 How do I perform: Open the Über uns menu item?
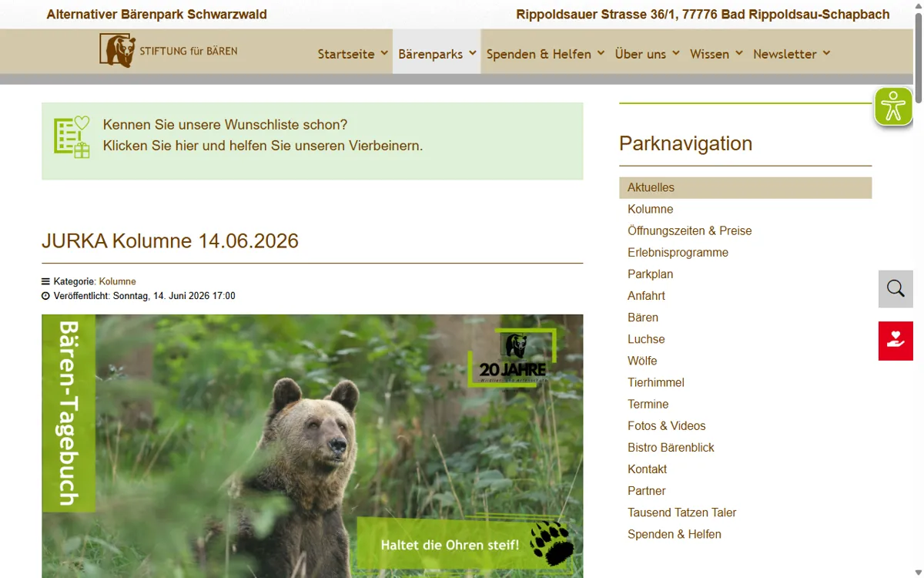click(x=641, y=54)
